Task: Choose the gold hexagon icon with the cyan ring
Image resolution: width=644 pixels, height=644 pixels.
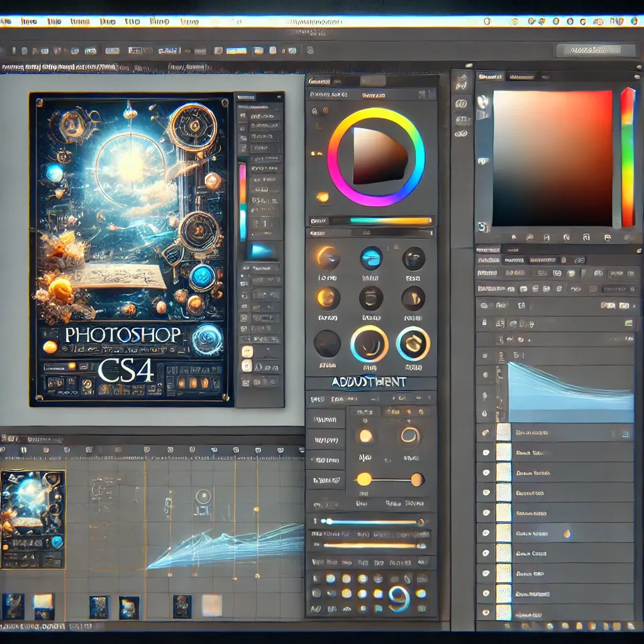Action: tap(413, 344)
